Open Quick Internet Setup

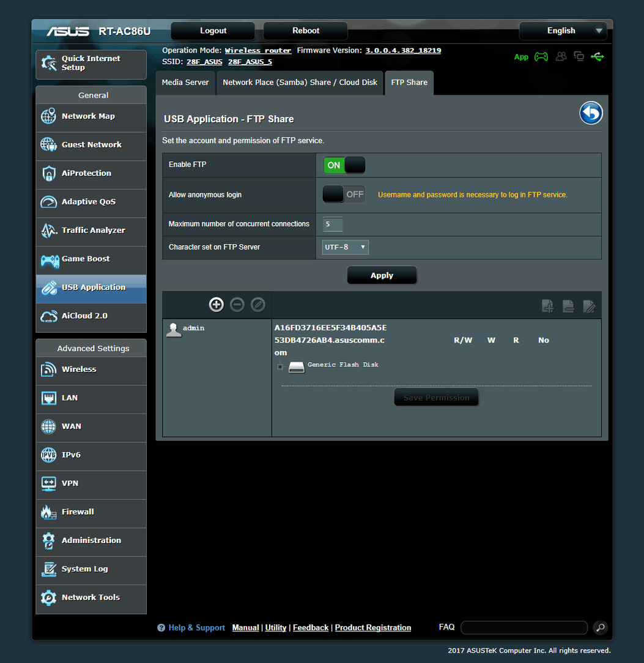[x=91, y=64]
